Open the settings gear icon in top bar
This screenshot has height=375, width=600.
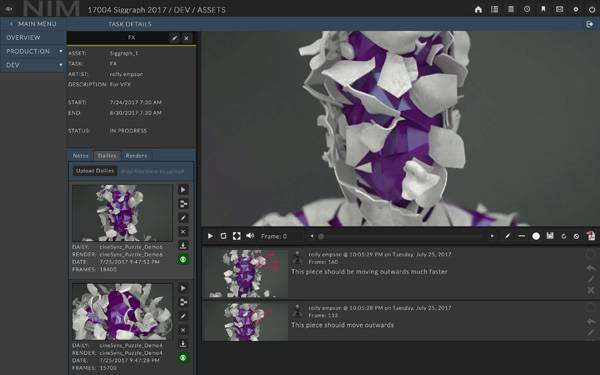click(576, 10)
